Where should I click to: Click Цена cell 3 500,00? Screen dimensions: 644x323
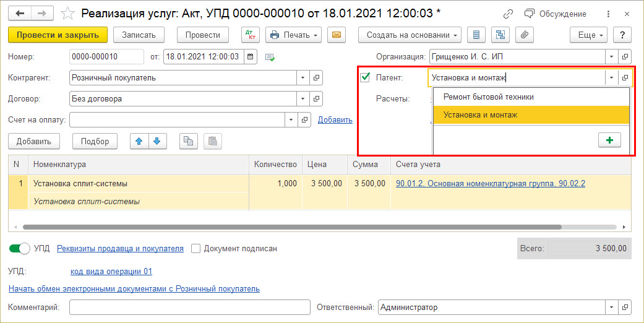325,183
